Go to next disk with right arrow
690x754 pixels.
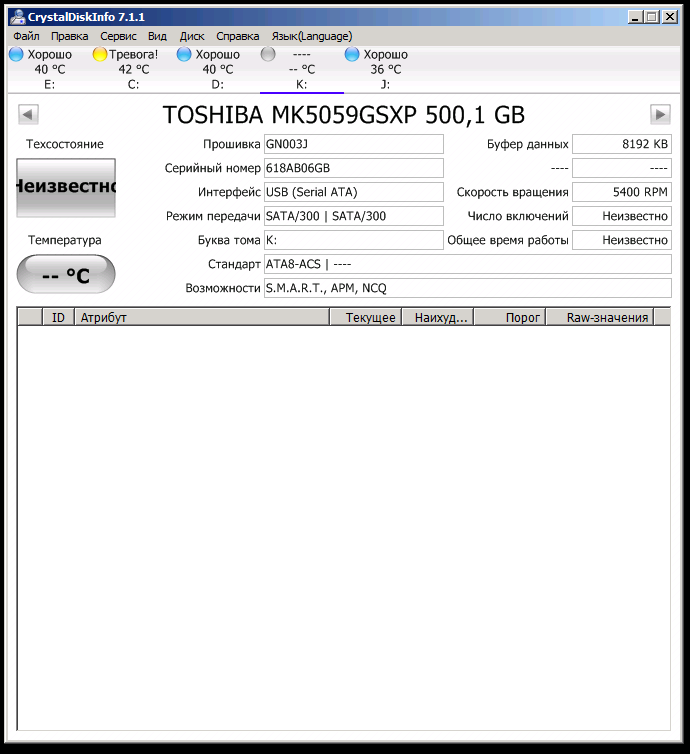pyautogui.click(x=660, y=114)
